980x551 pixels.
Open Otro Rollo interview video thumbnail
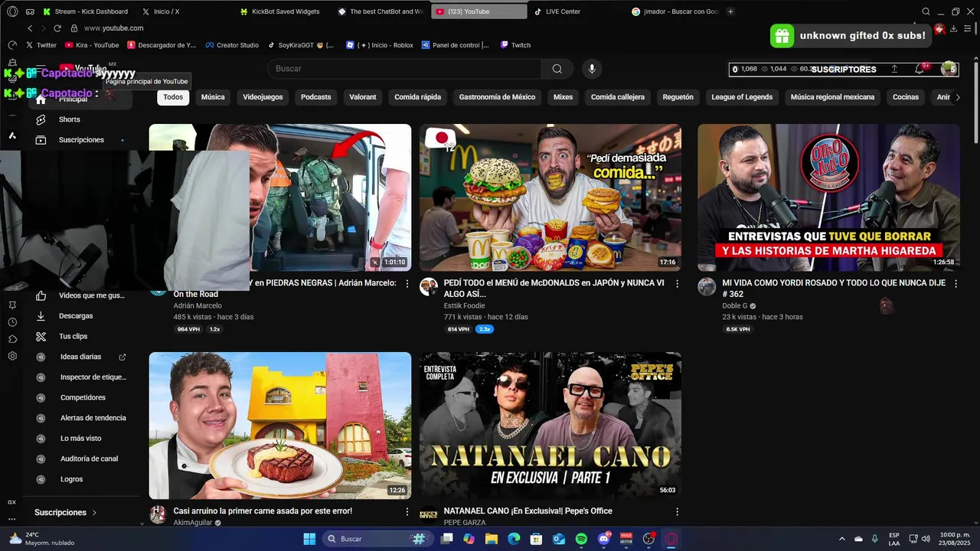828,197
